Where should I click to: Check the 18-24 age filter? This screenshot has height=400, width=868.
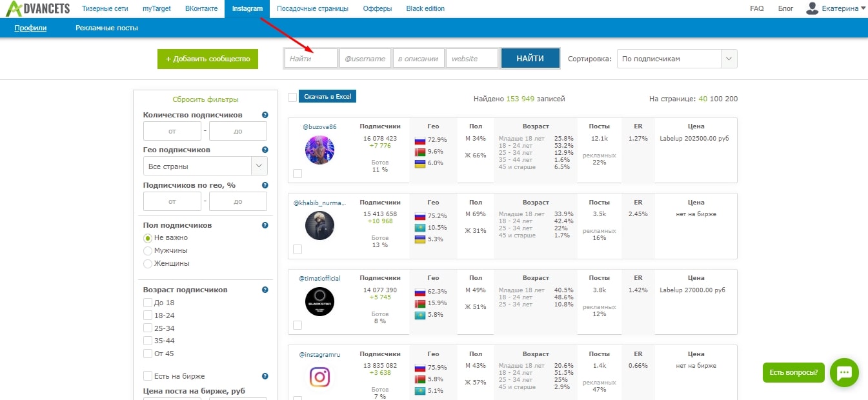point(148,315)
